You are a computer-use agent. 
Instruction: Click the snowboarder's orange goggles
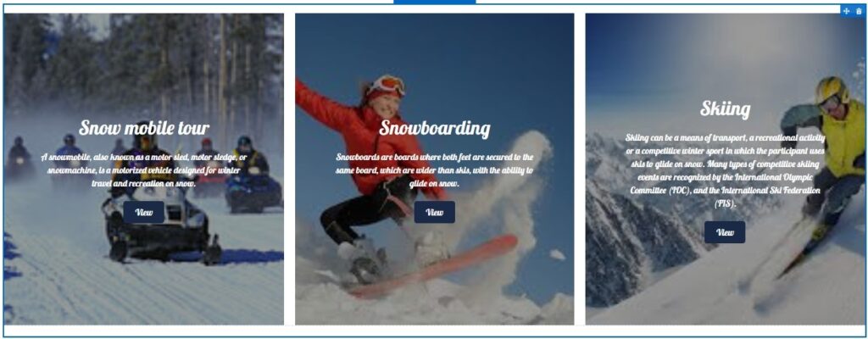point(387,85)
